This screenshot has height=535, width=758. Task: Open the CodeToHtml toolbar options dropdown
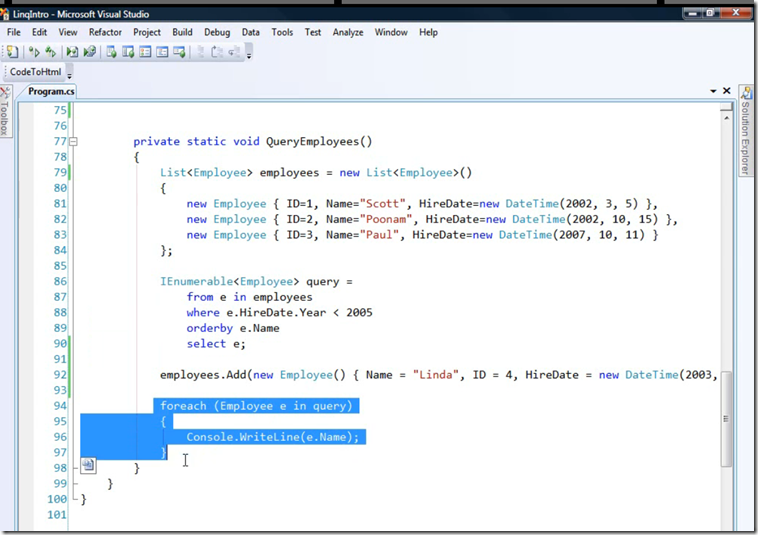pyautogui.click(x=70, y=73)
